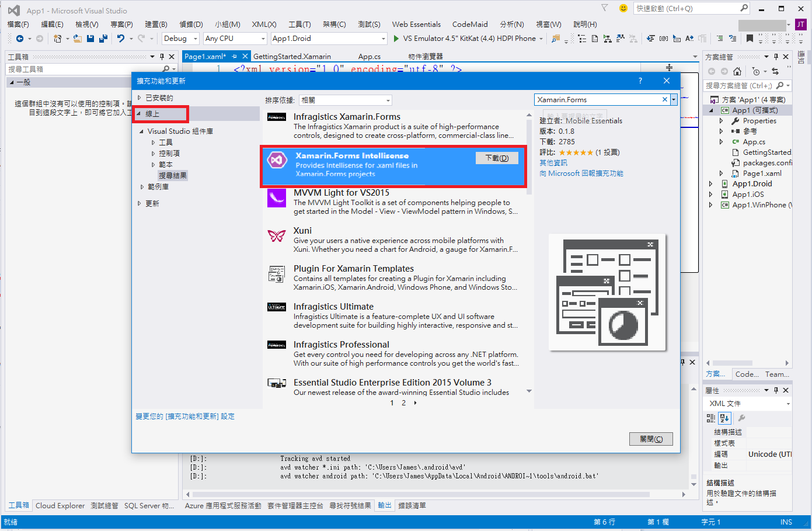Click the Properties wrench property-pages icon

point(741,418)
